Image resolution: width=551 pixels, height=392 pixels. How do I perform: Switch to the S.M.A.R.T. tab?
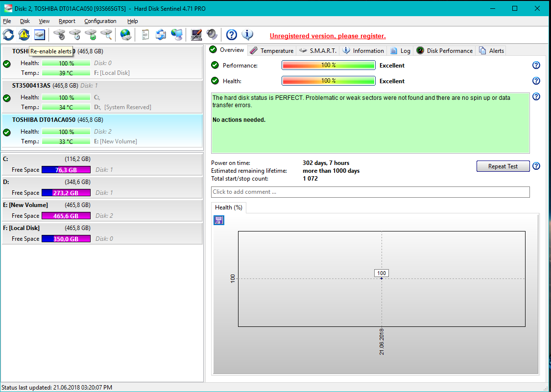point(318,51)
